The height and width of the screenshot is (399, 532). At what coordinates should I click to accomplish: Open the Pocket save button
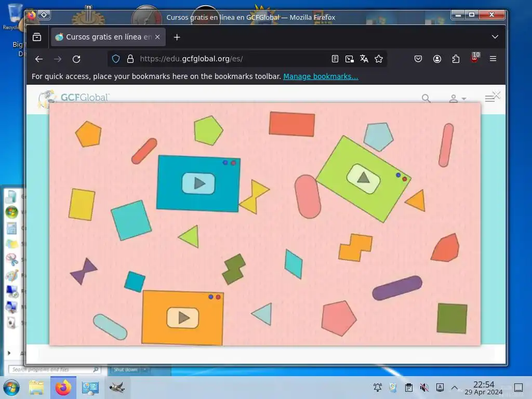pos(418,59)
